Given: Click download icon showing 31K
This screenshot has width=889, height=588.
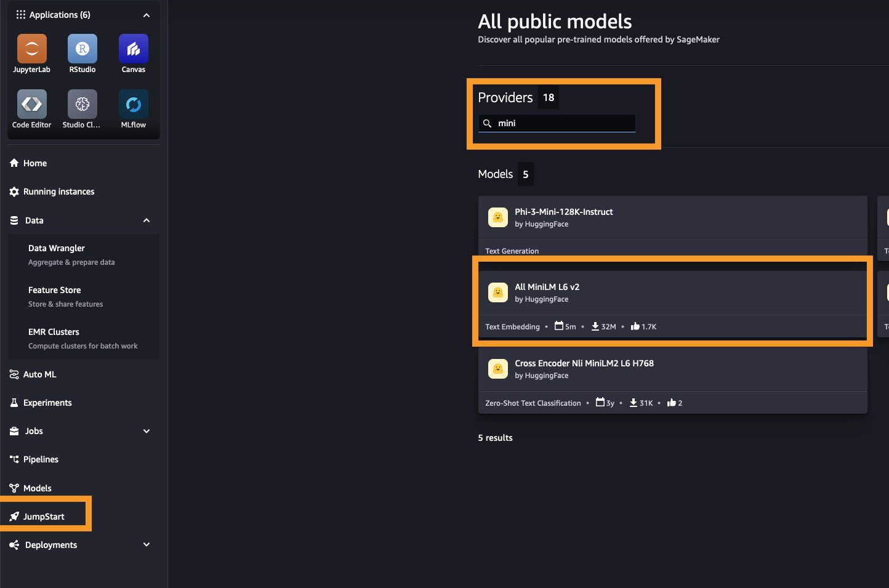Looking at the screenshot, I should [634, 403].
